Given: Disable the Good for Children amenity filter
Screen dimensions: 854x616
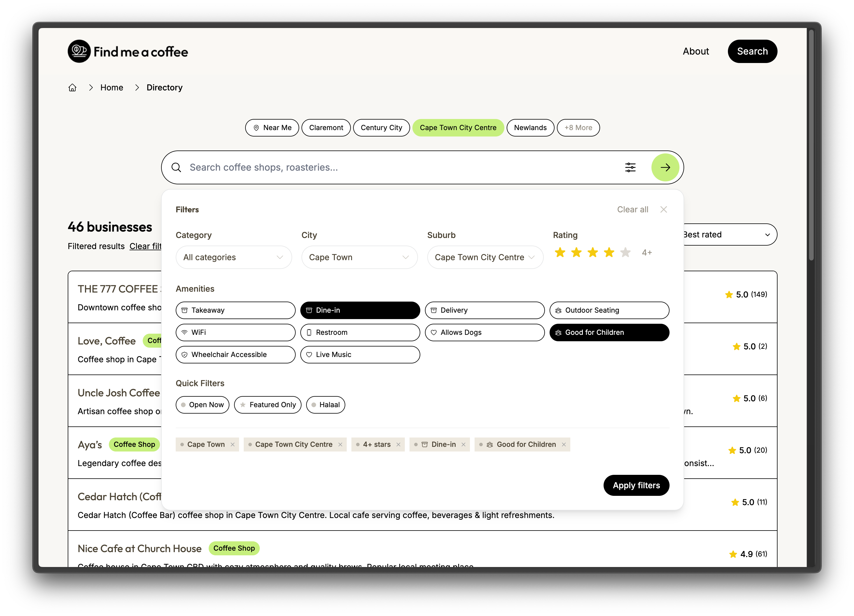Looking at the screenshot, I should point(609,332).
